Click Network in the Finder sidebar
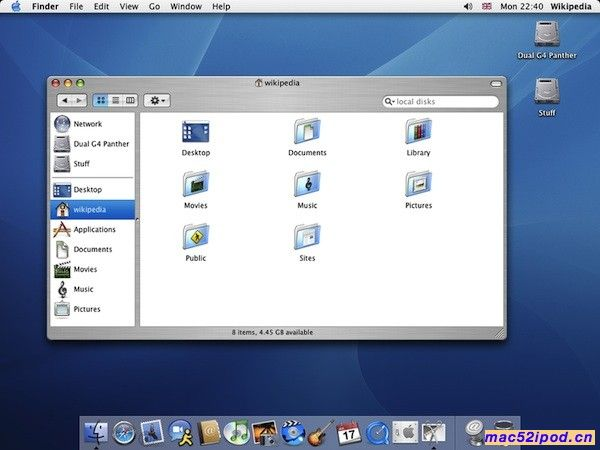This screenshot has width=600, height=450. click(x=93, y=124)
